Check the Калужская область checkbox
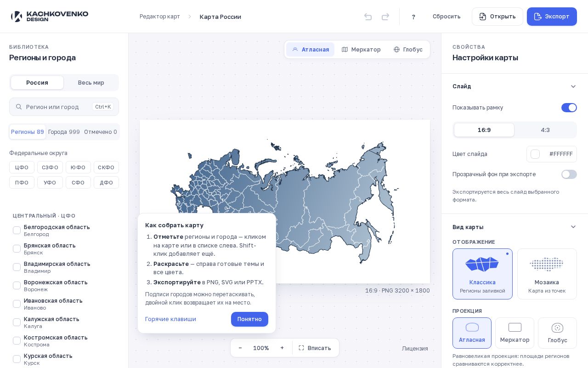Image resolution: width=588 pixels, height=368 pixels. point(17,322)
